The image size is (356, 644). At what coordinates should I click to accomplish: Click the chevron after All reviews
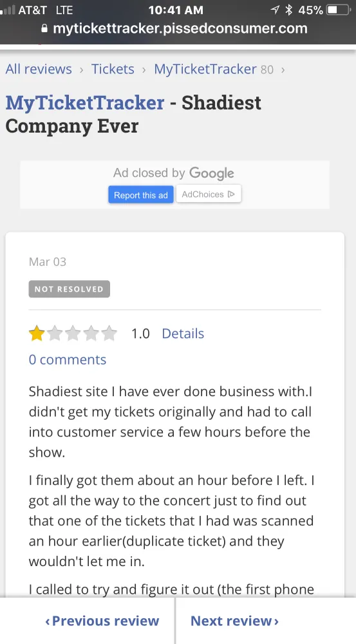[x=81, y=70]
